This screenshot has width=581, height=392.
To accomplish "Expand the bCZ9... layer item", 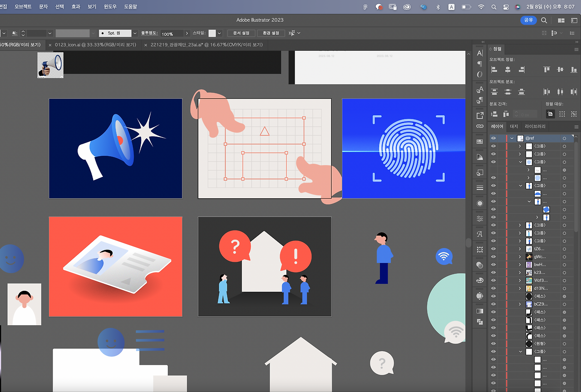I will tap(520, 304).
